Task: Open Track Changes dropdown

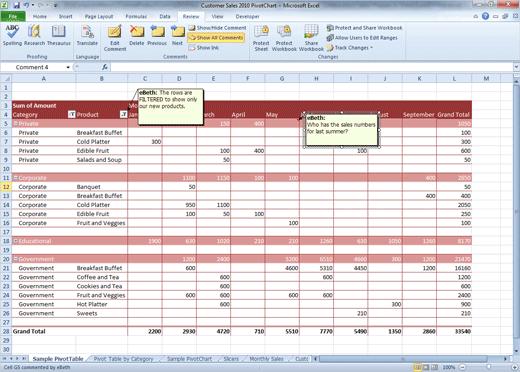Action: coord(350,48)
